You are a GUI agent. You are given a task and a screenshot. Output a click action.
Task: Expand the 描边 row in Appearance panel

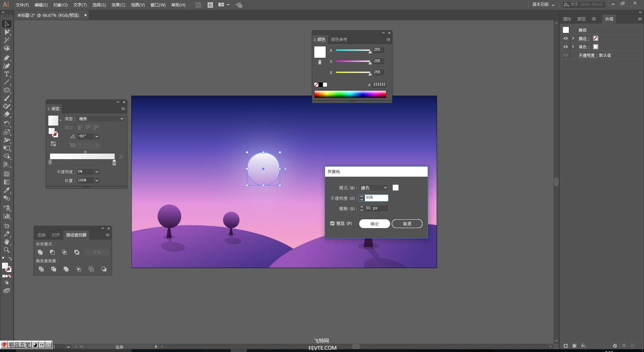573,38
